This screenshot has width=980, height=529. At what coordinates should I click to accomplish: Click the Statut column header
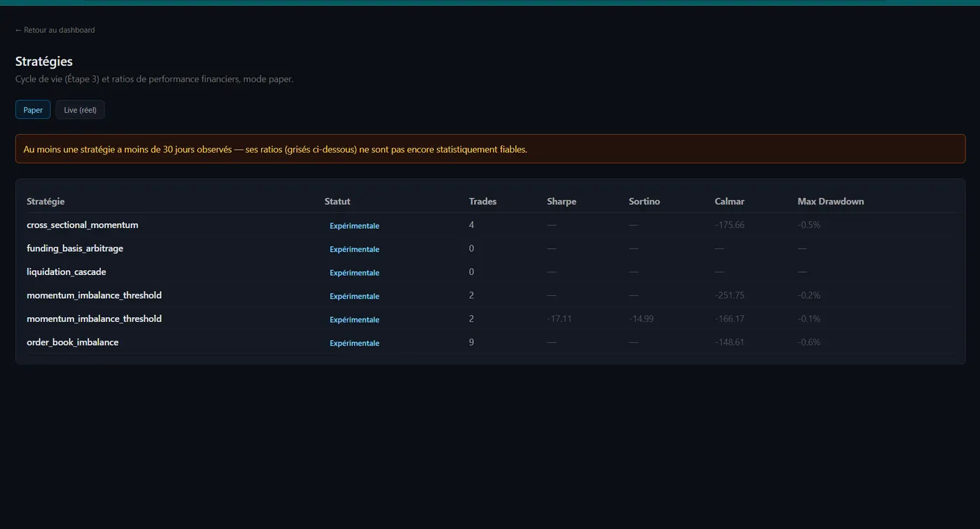[337, 202]
